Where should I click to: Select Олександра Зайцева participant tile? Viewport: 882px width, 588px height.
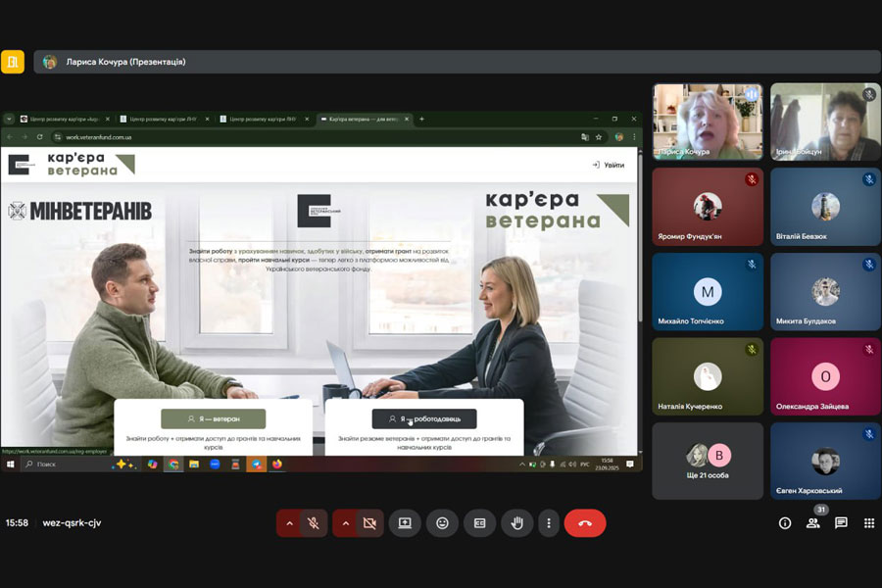[826, 376]
